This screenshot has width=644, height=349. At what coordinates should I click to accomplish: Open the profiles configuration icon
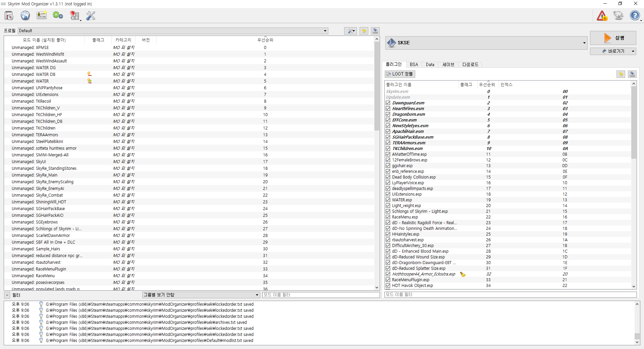point(42,15)
